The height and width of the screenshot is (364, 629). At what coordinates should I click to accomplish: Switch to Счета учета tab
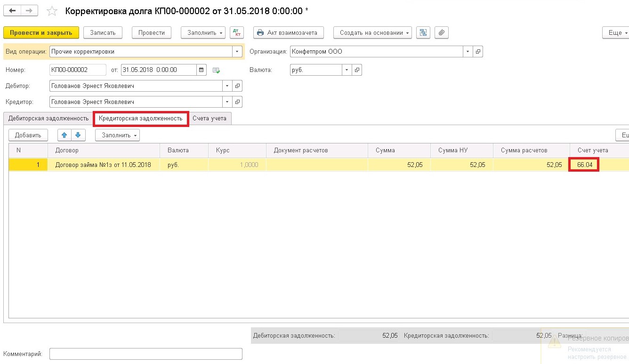[210, 118]
